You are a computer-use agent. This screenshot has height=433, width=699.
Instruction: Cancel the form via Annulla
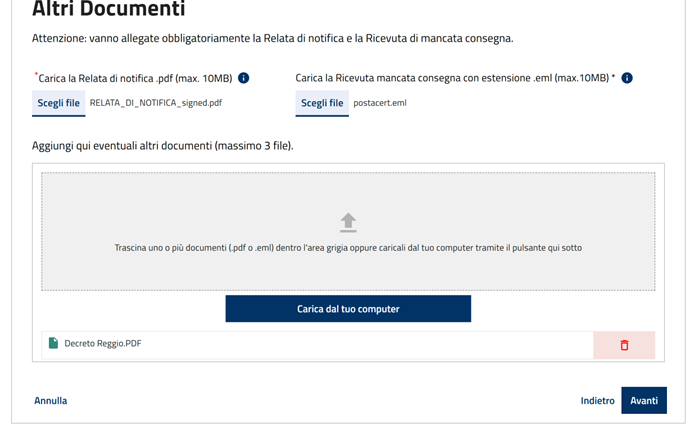(x=51, y=400)
